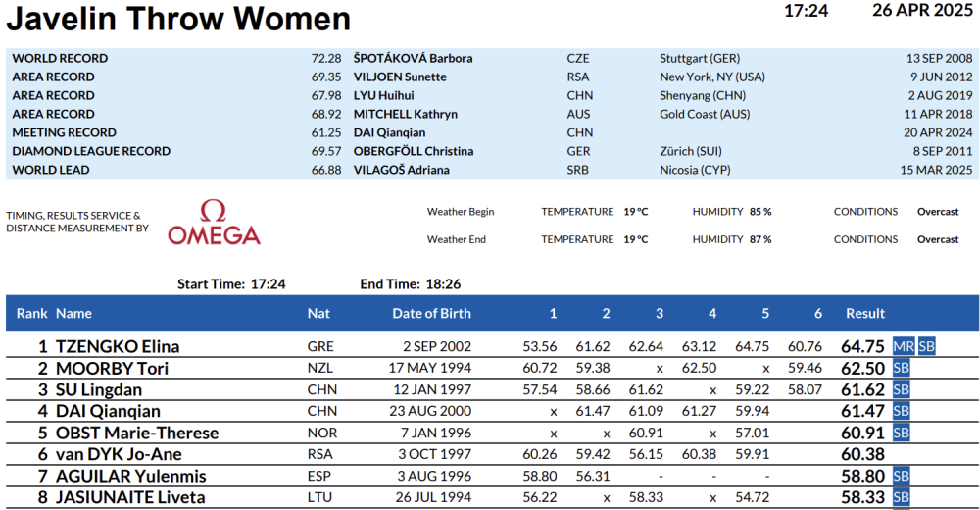
Task: Click the SB badge on Jasiunaite's row
Action: [902, 497]
